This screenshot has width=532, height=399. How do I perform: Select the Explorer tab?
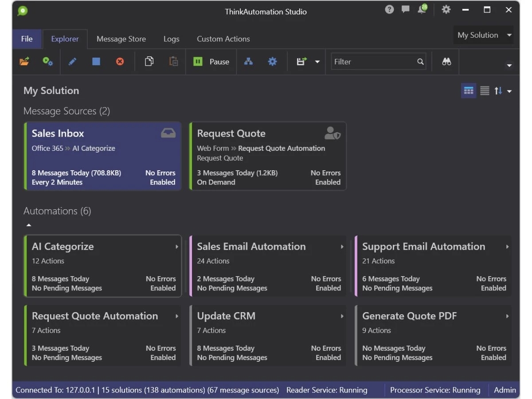(x=65, y=39)
